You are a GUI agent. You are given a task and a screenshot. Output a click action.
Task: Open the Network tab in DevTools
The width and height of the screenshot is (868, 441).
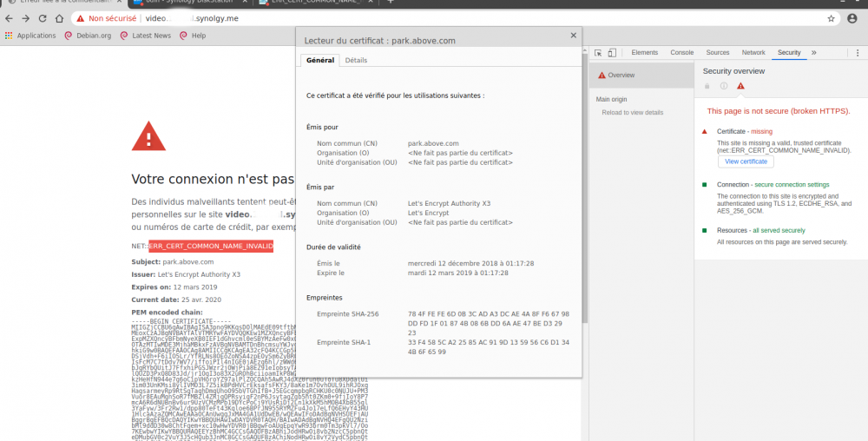pyautogui.click(x=753, y=53)
